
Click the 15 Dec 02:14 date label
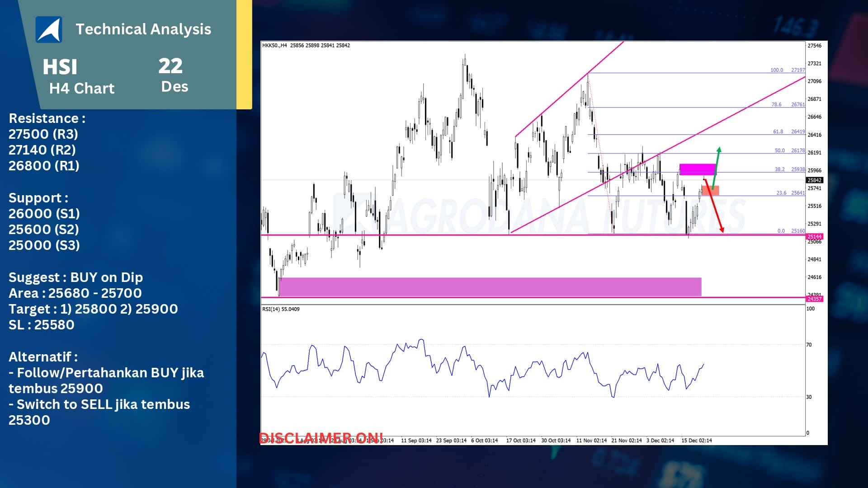click(696, 440)
